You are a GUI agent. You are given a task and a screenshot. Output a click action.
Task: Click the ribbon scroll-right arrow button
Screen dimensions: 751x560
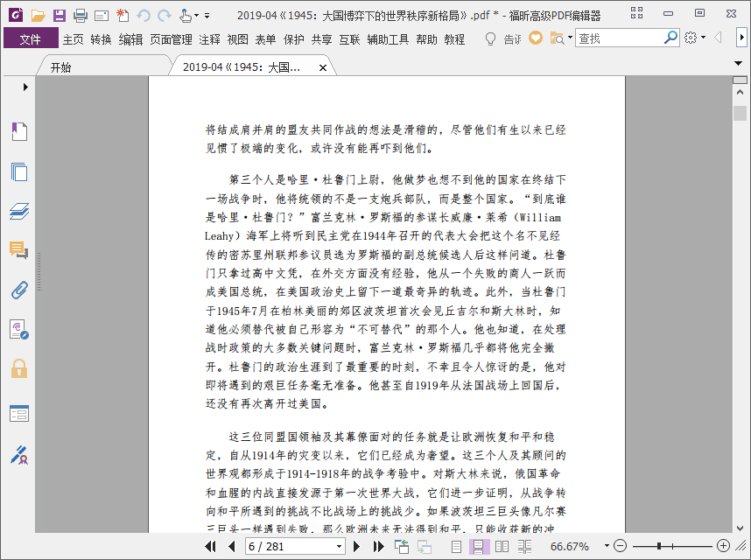[741, 38]
